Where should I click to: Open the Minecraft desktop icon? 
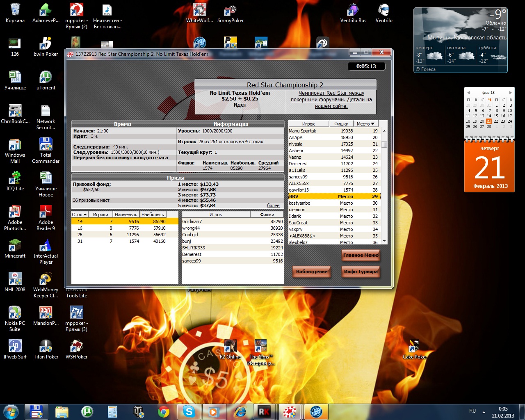pos(15,249)
